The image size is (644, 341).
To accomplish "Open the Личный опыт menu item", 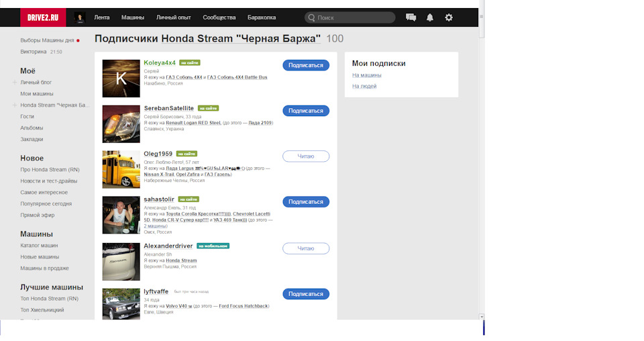I will (x=173, y=17).
